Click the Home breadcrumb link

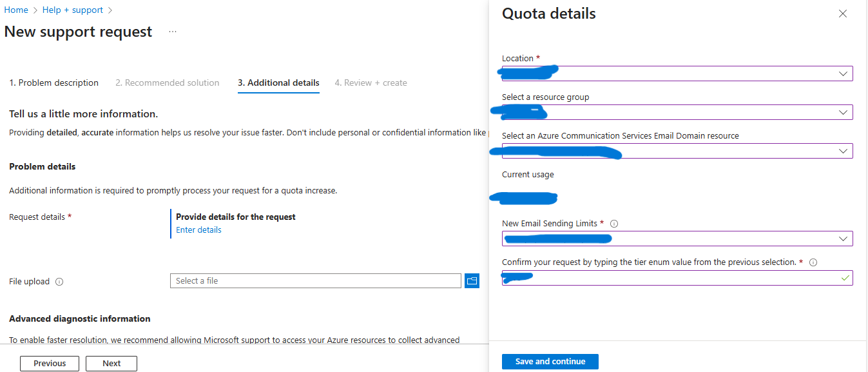pyautogui.click(x=16, y=10)
